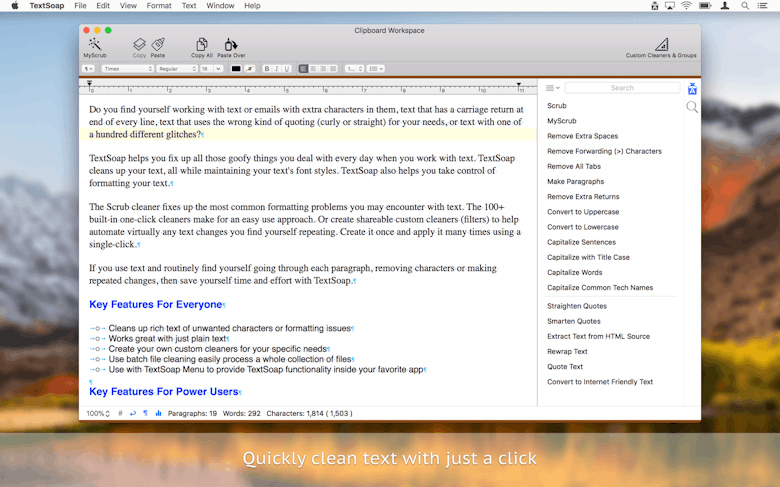The image size is (780, 487).
Task: Align text right
Action: (x=323, y=69)
